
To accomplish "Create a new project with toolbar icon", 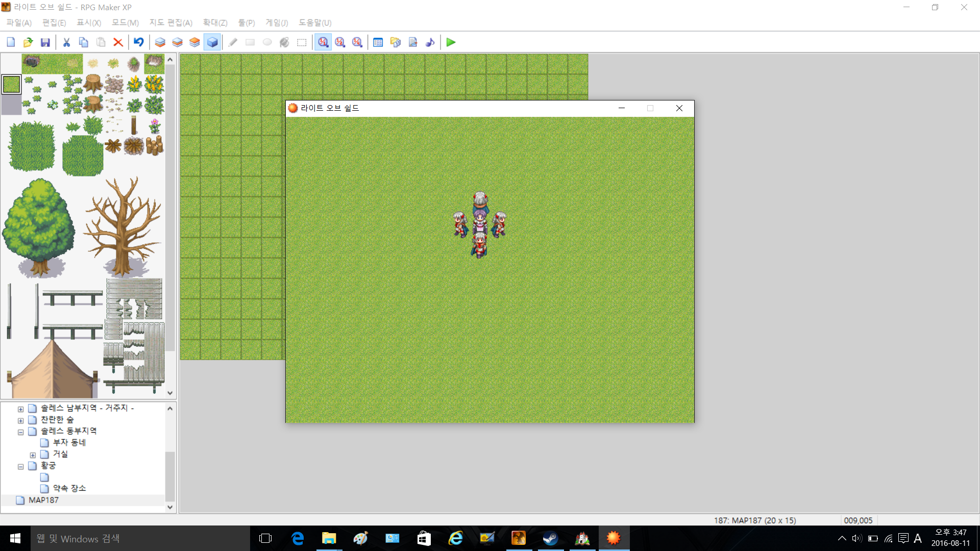I will (11, 42).
